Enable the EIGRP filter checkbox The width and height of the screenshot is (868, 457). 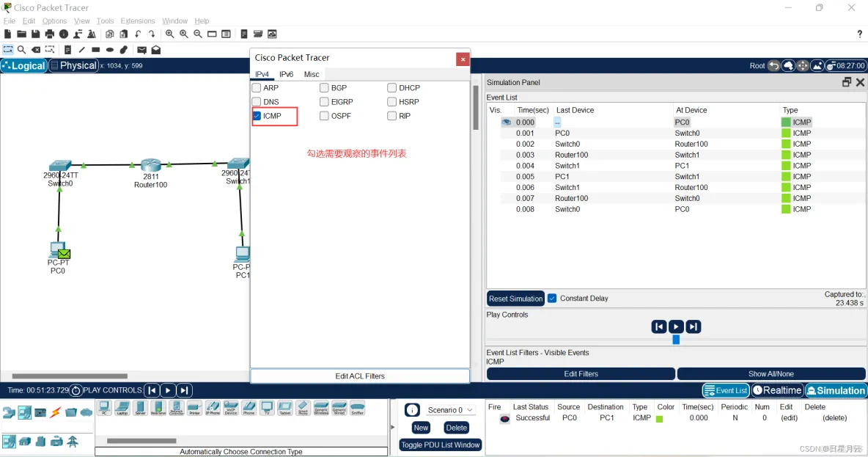pos(324,102)
